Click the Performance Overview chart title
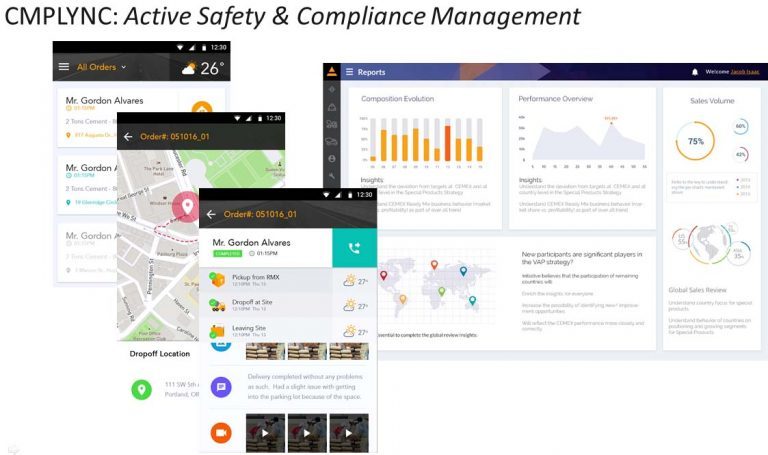 point(555,99)
